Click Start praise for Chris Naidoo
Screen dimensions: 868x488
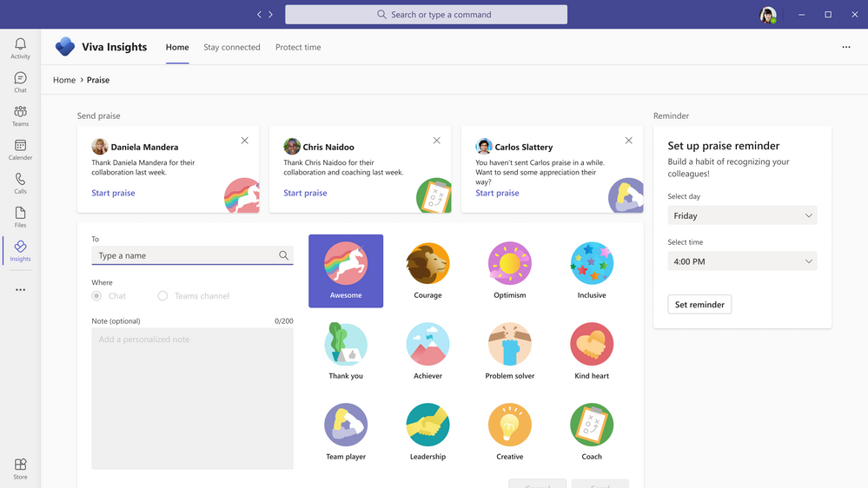click(x=305, y=193)
